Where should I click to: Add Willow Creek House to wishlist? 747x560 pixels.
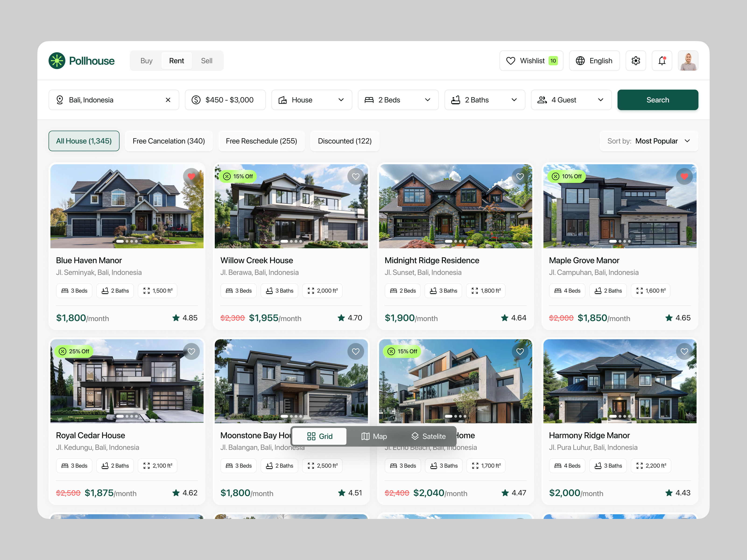[x=356, y=176]
